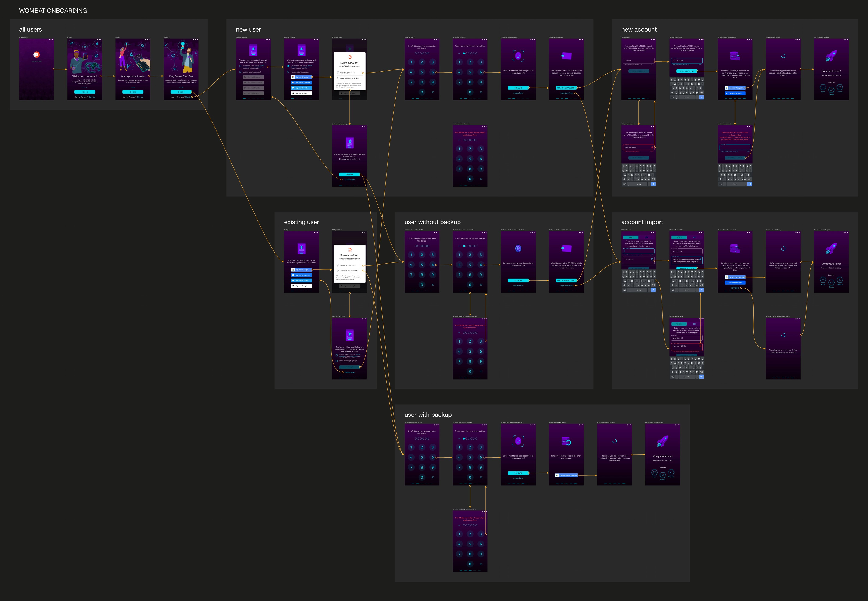The image size is (868, 601).
Task: Click Sign in with Twitter on existing user screen
Action: (301, 280)
